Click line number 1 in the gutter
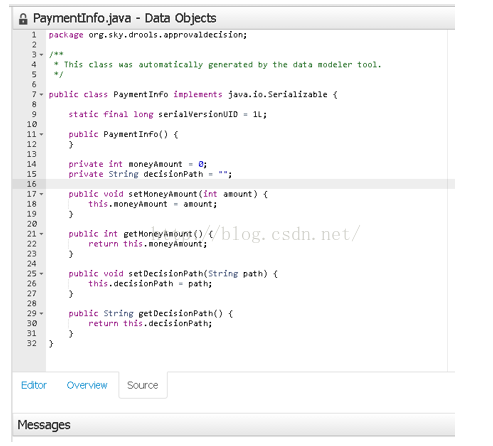Image resolution: width=493 pixels, height=446 pixels. click(x=34, y=35)
